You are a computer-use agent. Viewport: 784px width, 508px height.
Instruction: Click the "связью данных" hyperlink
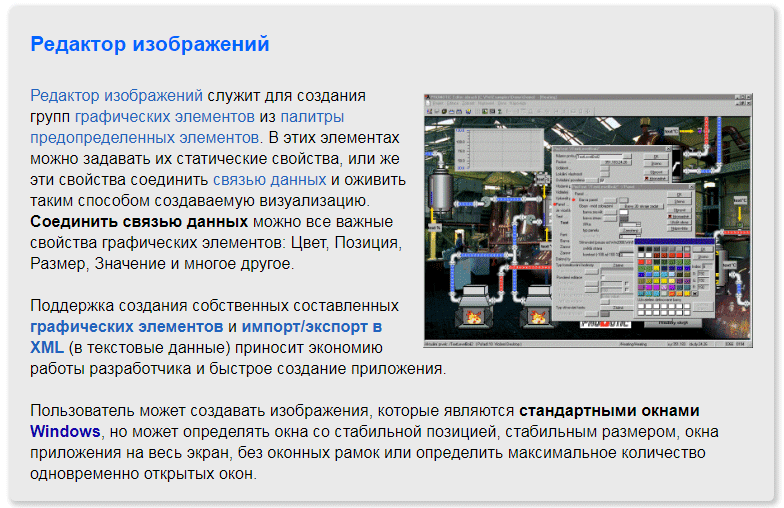[269, 180]
